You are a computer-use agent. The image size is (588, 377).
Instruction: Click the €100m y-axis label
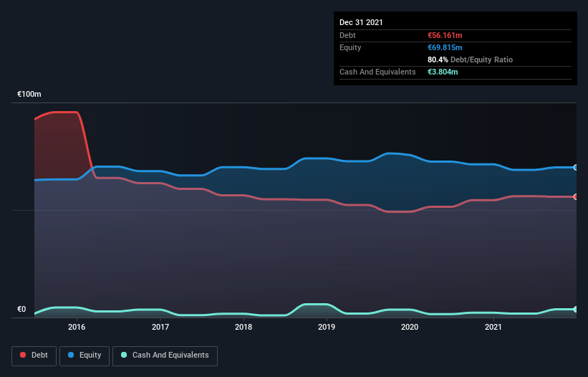tap(29, 94)
